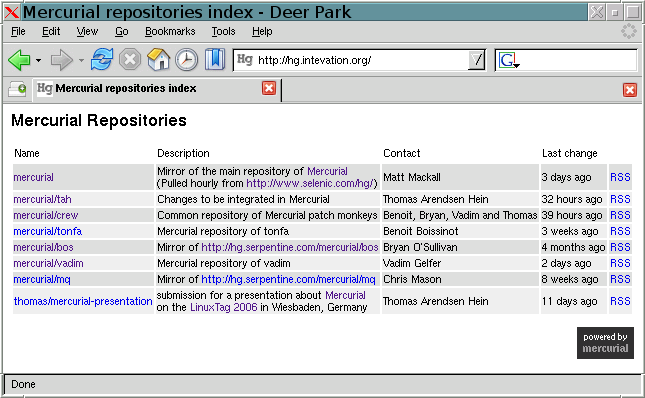Screen dimensions: 645x398
Task: Open the Go menu
Action: 121,31
